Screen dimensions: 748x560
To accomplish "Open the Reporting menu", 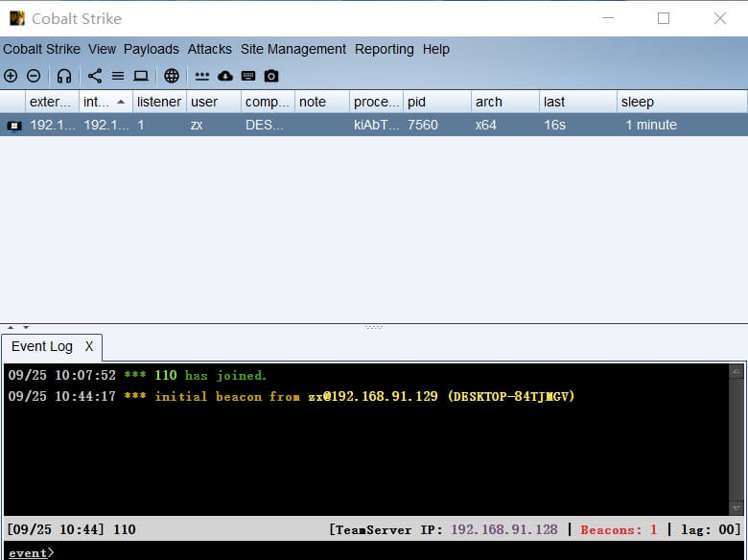I will click(384, 49).
